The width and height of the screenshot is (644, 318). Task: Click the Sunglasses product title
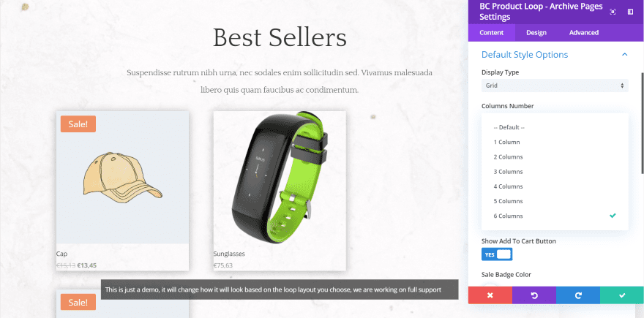pyautogui.click(x=229, y=254)
